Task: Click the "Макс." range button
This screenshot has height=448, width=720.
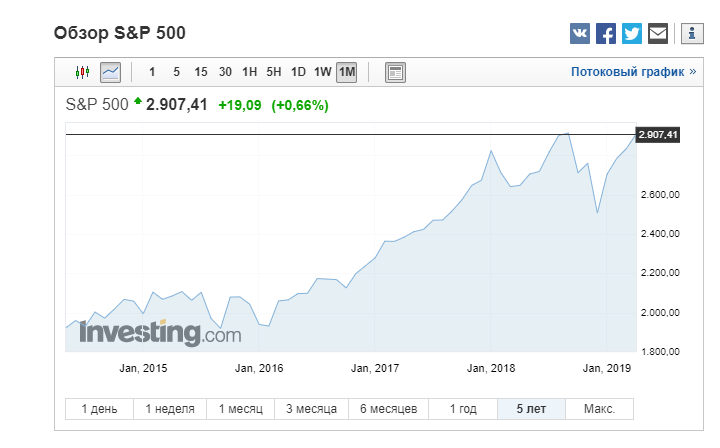Action: 600,409
